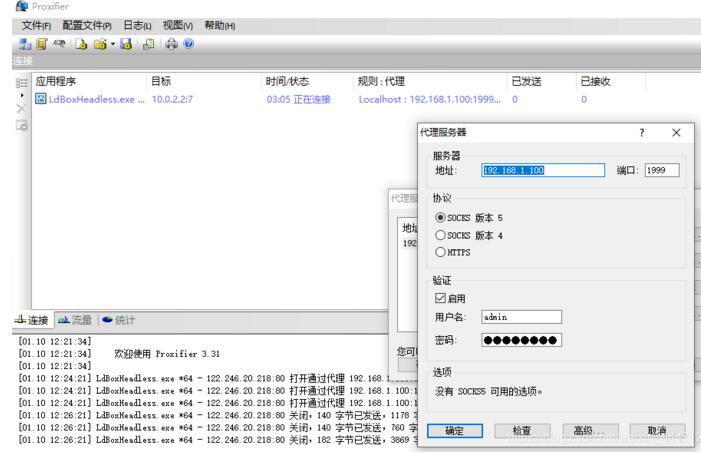Click the new profile toolbar icon
The width and height of the screenshot is (701, 453).
click(82, 44)
